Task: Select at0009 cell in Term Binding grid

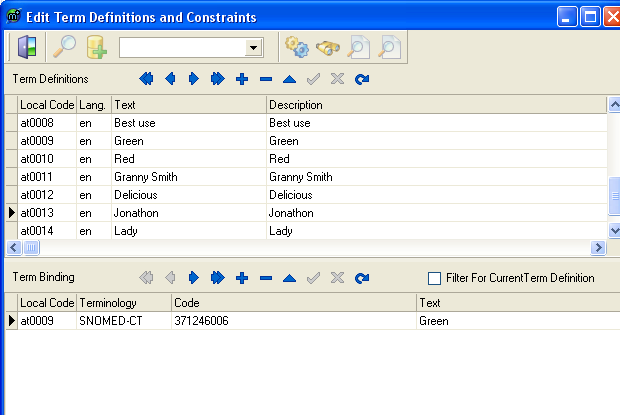Action: [47, 321]
